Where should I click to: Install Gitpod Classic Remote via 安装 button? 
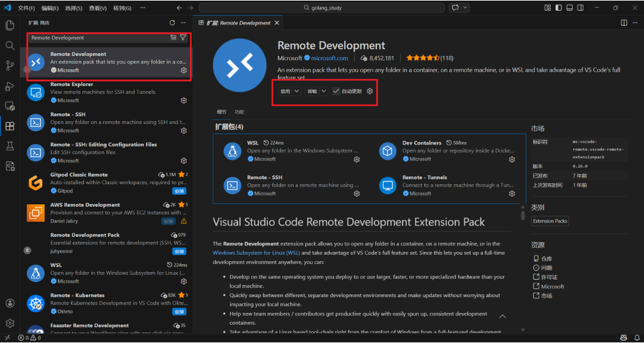click(x=179, y=191)
